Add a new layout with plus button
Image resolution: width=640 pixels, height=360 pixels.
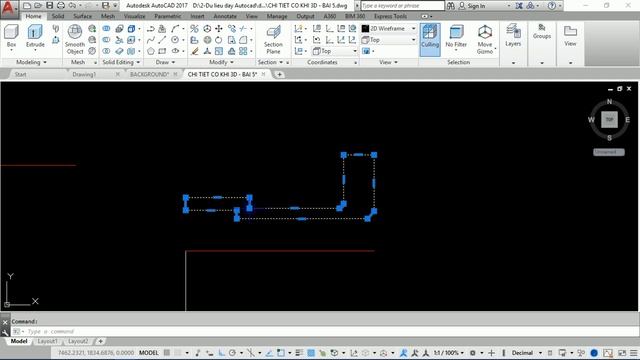(x=100, y=341)
